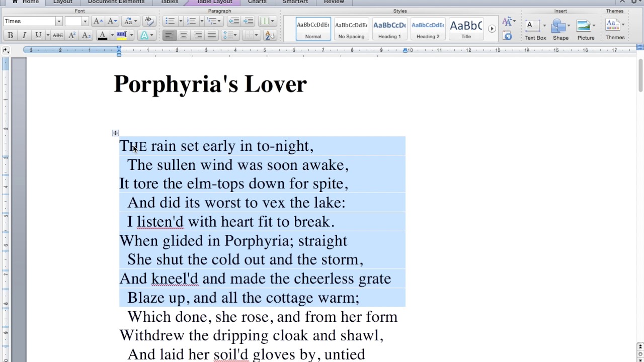644x362 pixels.
Task: Toggle bold formatting
Action: (x=10, y=35)
